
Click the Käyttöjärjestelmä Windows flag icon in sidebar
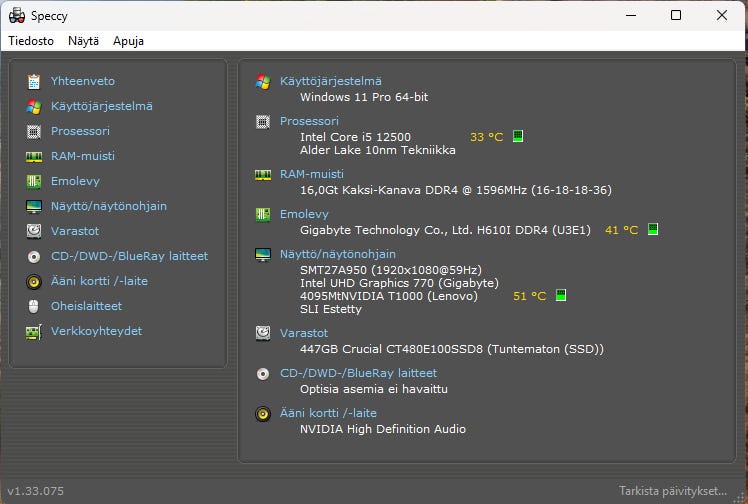click(x=34, y=106)
